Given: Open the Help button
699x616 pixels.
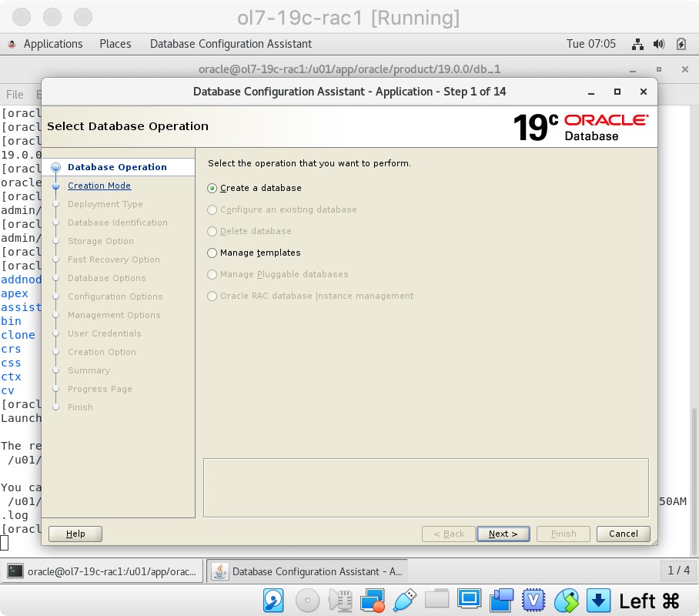Looking at the screenshot, I should pyautogui.click(x=75, y=534).
